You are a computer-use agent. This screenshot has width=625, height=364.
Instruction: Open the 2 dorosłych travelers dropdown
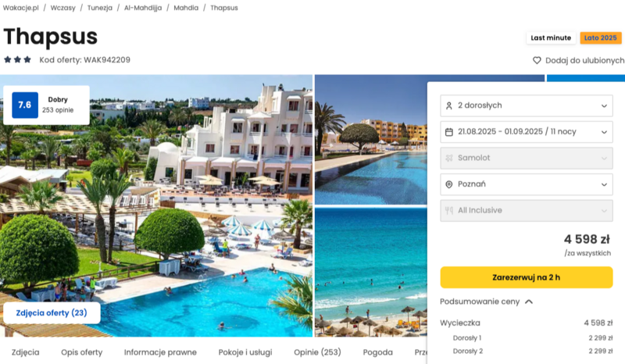526,105
